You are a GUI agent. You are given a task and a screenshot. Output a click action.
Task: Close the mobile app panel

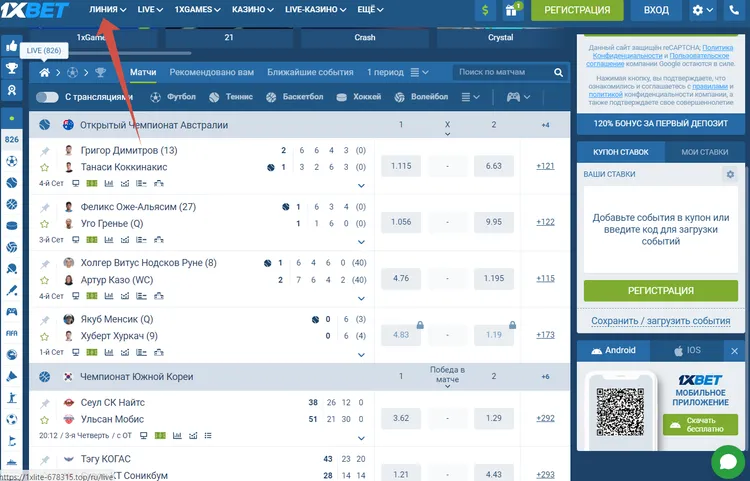point(735,351)
